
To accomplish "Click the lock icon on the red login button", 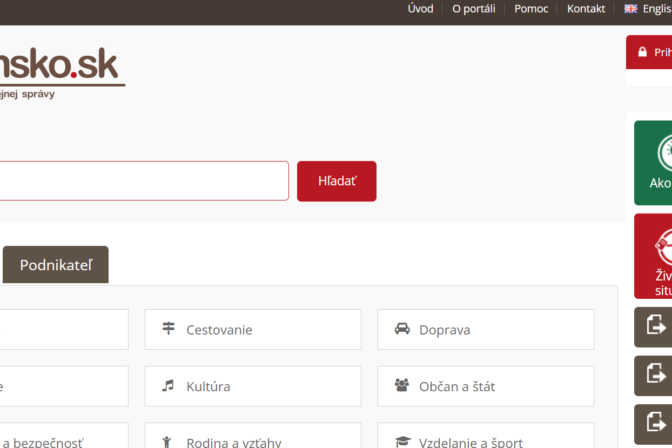I will [x=642, y=52].
